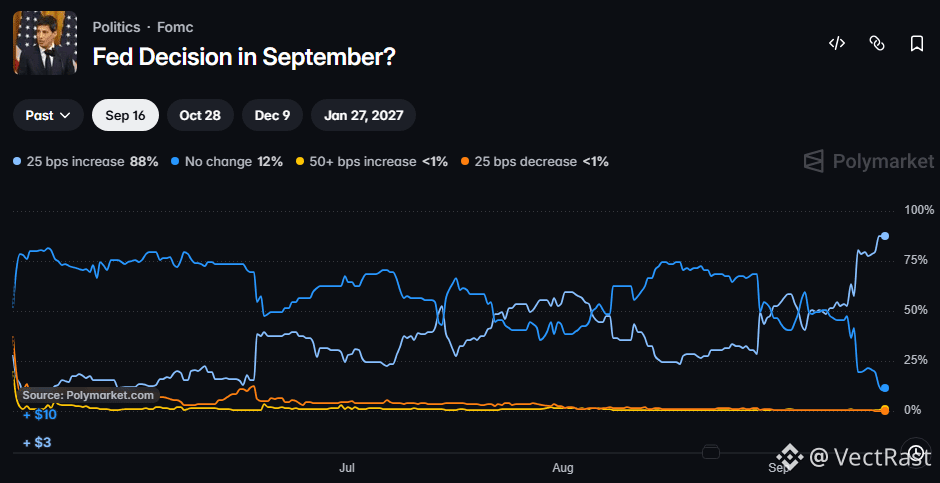Open the Politics category link
Image resolution: width=940 pixels, height=483 pixels.
click(116, 27)
